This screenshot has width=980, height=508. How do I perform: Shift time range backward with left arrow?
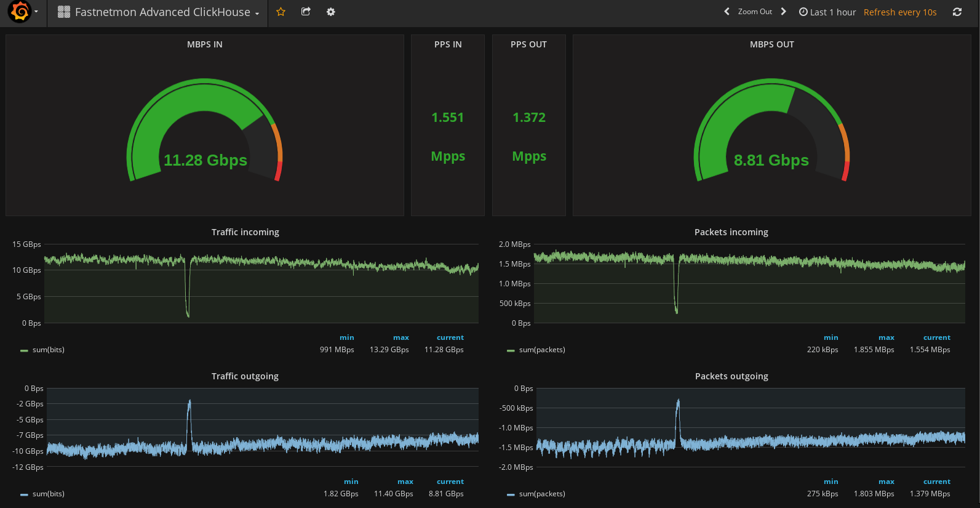coord(727,12)
